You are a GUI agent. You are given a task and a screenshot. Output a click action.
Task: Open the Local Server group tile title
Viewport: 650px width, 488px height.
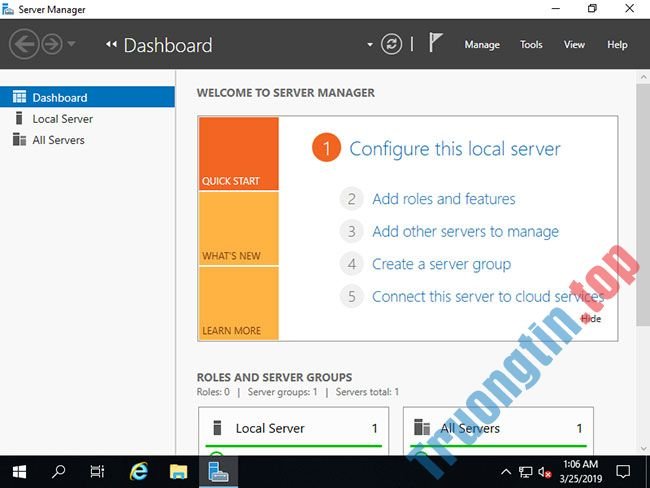(270, 428)
